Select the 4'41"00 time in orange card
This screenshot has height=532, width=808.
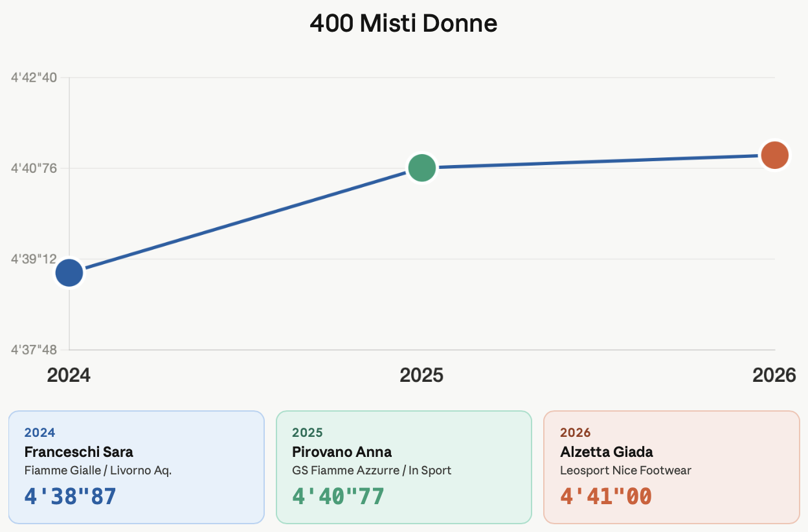click(x=605, y=496)
